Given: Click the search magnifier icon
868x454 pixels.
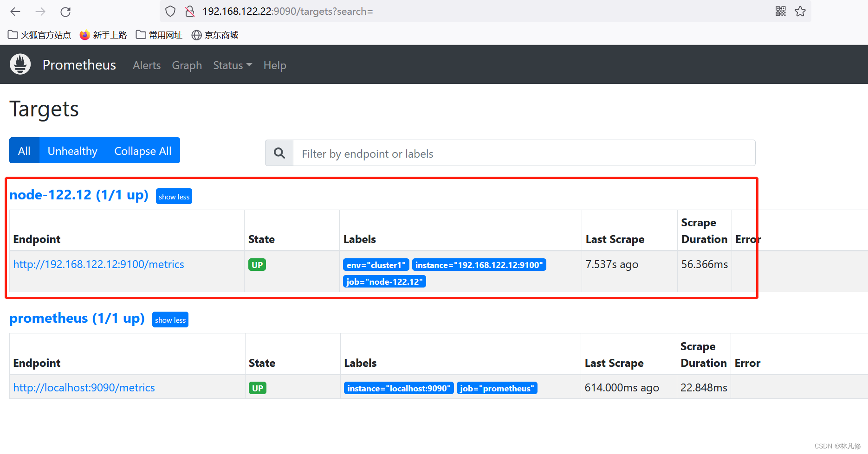Looking at the screenshot, I should (279, 153).
